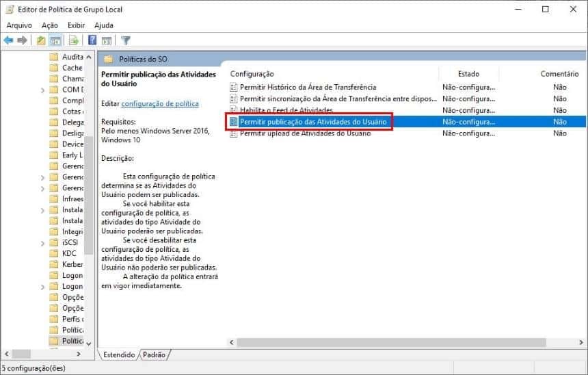Sort by the Comentário column header
This screenshot has height=375, width=588.
coord(559,74)
